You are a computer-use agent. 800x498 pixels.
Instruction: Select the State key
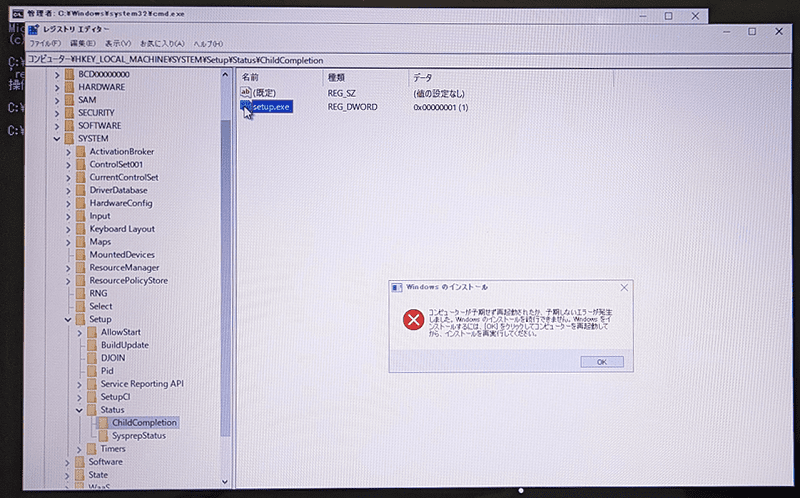pos(98,475)
